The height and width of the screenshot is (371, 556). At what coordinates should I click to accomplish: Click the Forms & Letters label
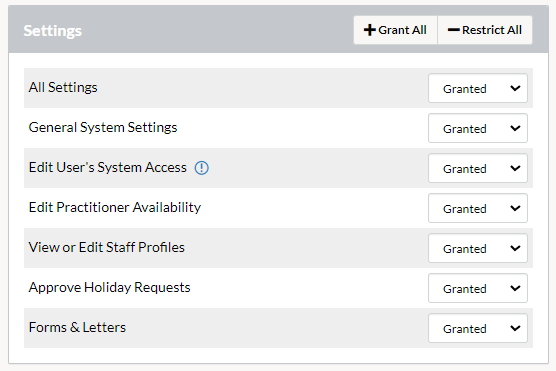coord(77,327)
